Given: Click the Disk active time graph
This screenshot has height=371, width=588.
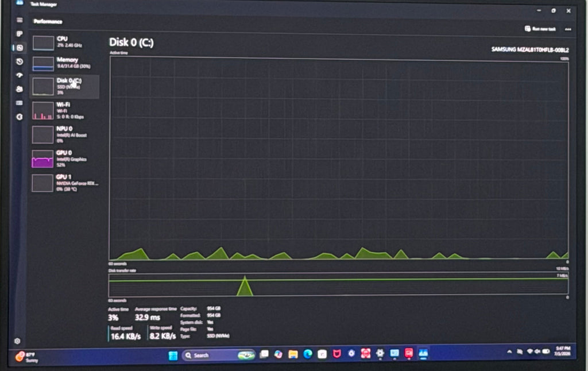Looking at the screenshot, I should coord(339,159).
